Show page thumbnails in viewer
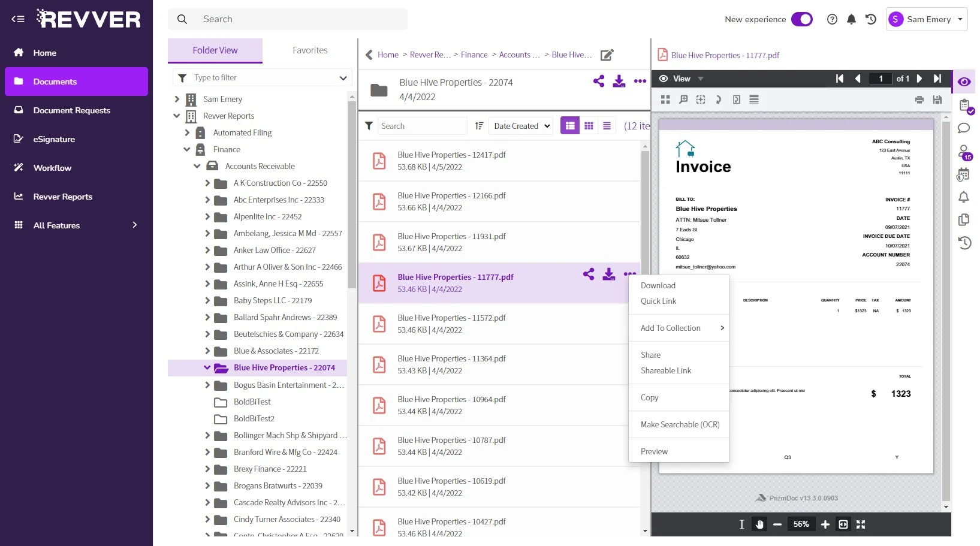The height and width of the screenshot is (546, 980). [665, 99]
